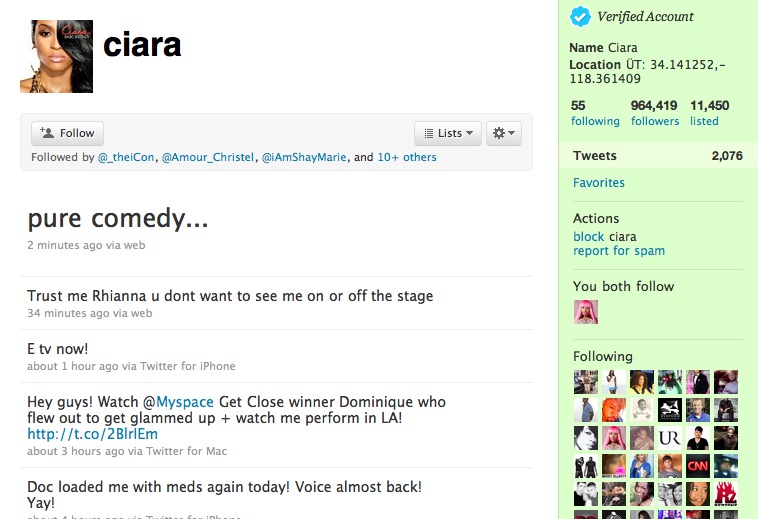Image resolution: width=759 pixels, height=519 pixels.
Task: Click the Follow button for ciara
Action: pos(67,133)
